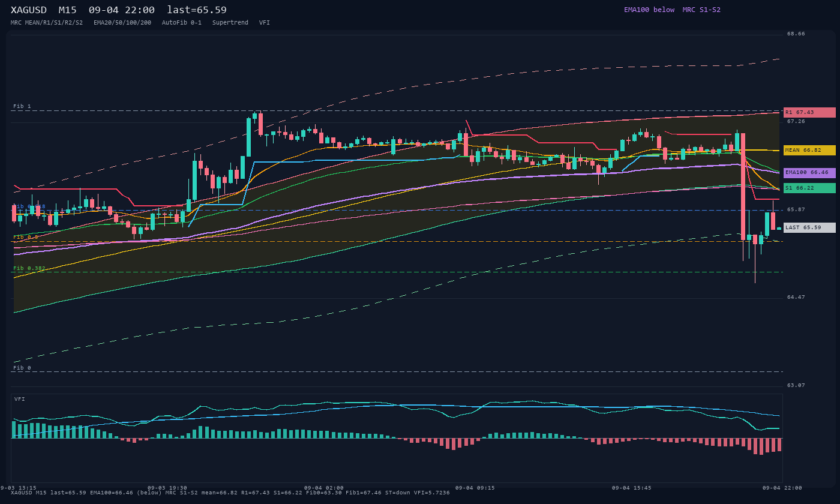Click the 67.26 price axis value
The height and width of the screenshot is (504, 840).
[x=796, y=121]
